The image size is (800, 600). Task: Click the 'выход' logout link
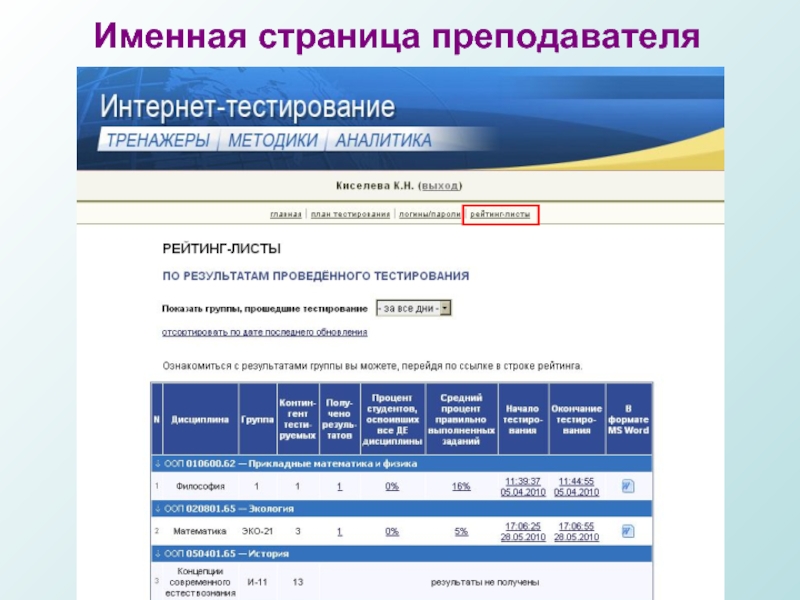[440, 186]
